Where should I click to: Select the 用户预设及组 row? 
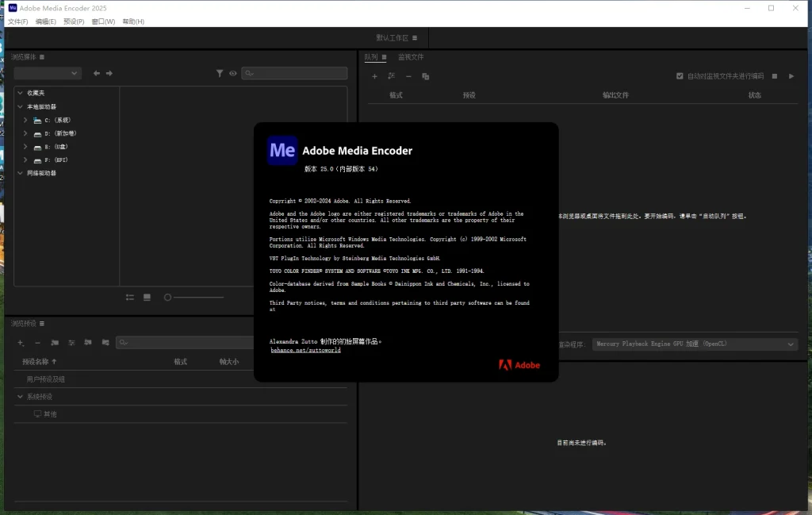coord(180,379)
